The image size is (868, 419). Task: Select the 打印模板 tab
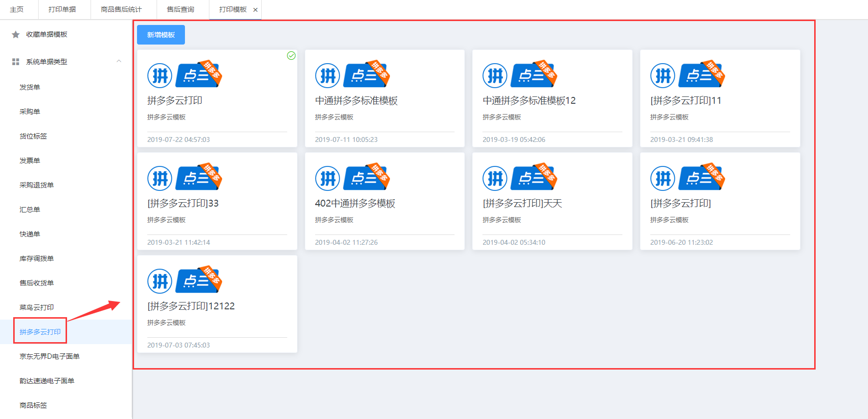(233, 9)
